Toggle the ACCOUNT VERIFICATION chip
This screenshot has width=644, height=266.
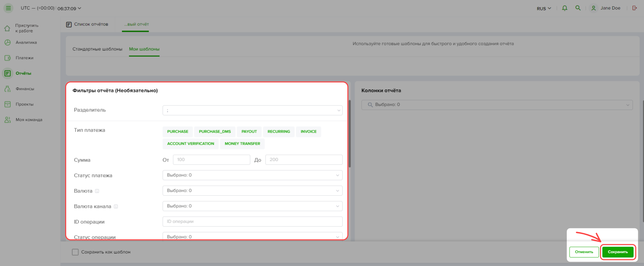tap(191, 144)
